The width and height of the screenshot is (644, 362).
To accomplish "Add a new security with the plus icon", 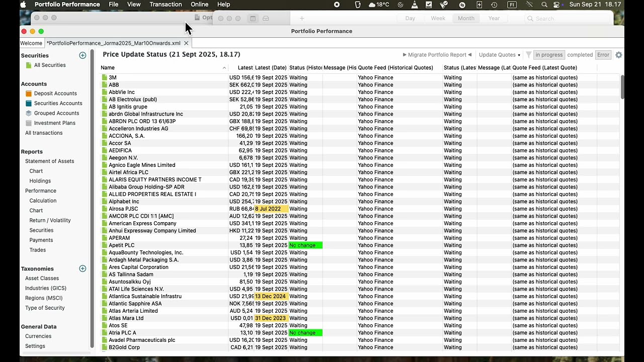I will pyautogui.click(x=83, y=55).
